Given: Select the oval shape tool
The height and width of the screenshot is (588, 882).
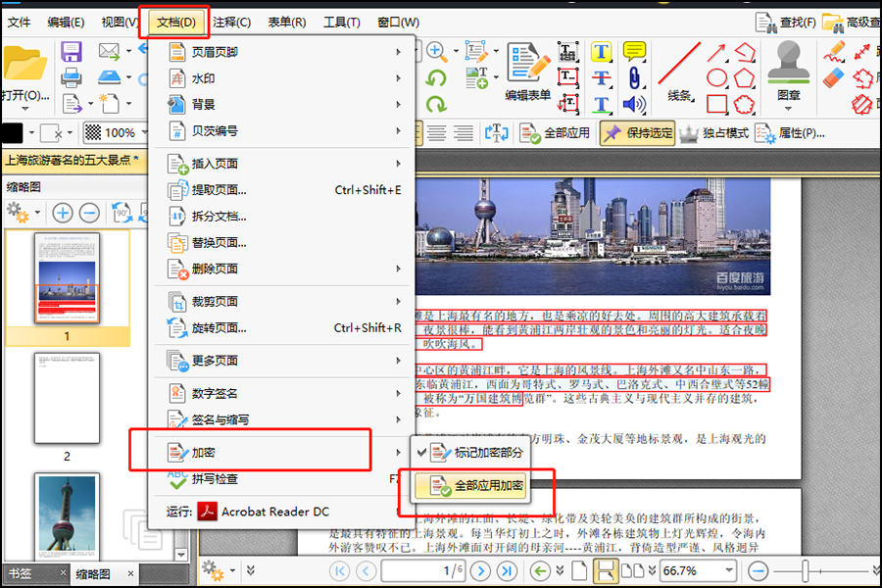Looking at the screenshot, I should click(716, 77).
